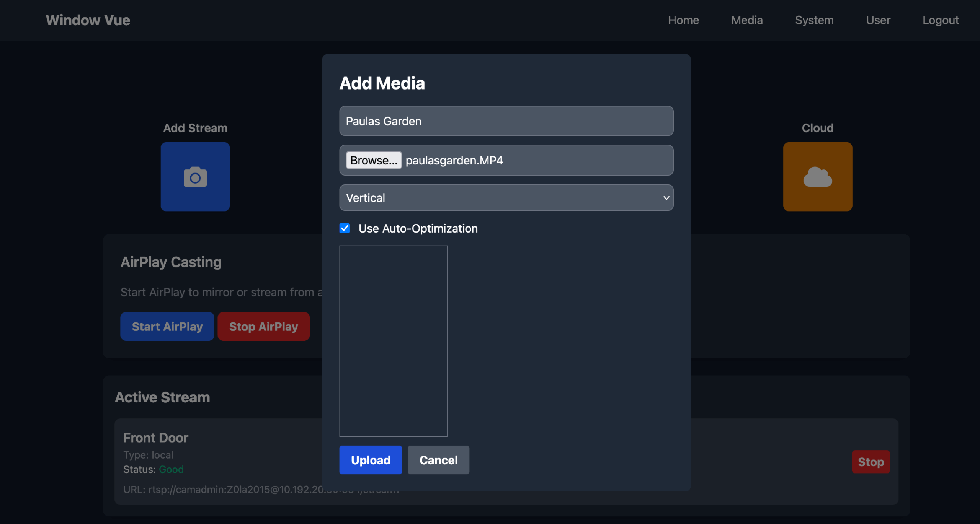Cancel the Add Media dialog

pos(438,460)
